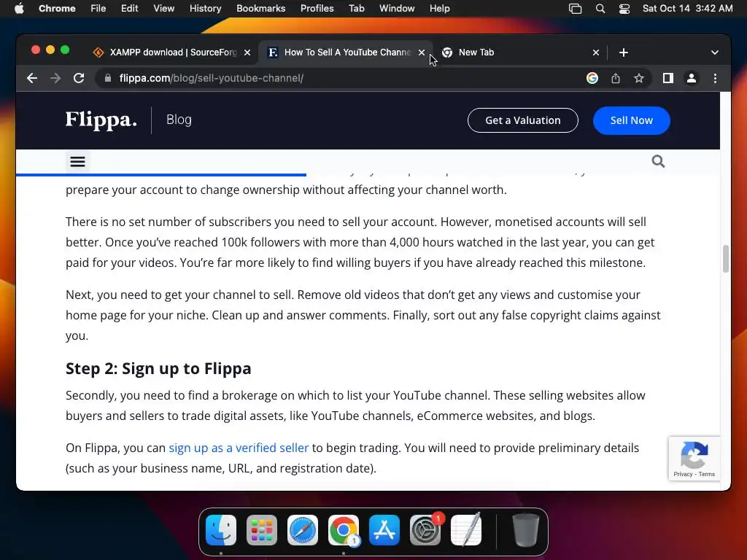Go back with the back arrow
Viewport: 747px width, 560px height.
(x=32, y=78)
